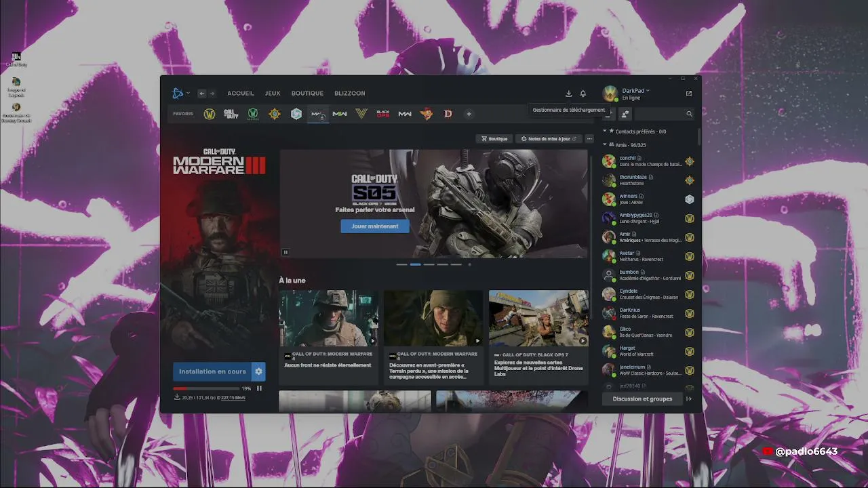The width and height of the screenshot is (868, 488).
Task: Select World of Warcraft in favorites
Action: [210, 114]
